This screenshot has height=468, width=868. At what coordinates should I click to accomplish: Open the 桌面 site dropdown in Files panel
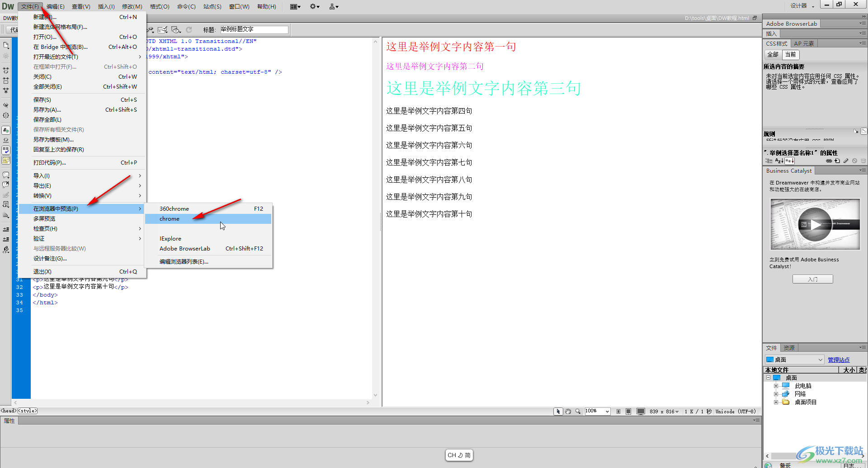point(794,360)
